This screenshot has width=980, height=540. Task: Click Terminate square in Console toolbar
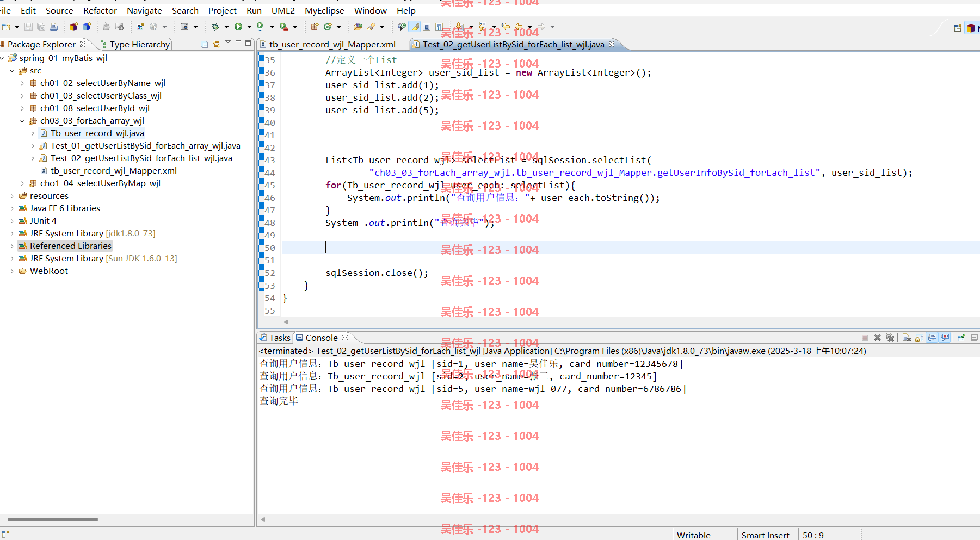point(865,337)
